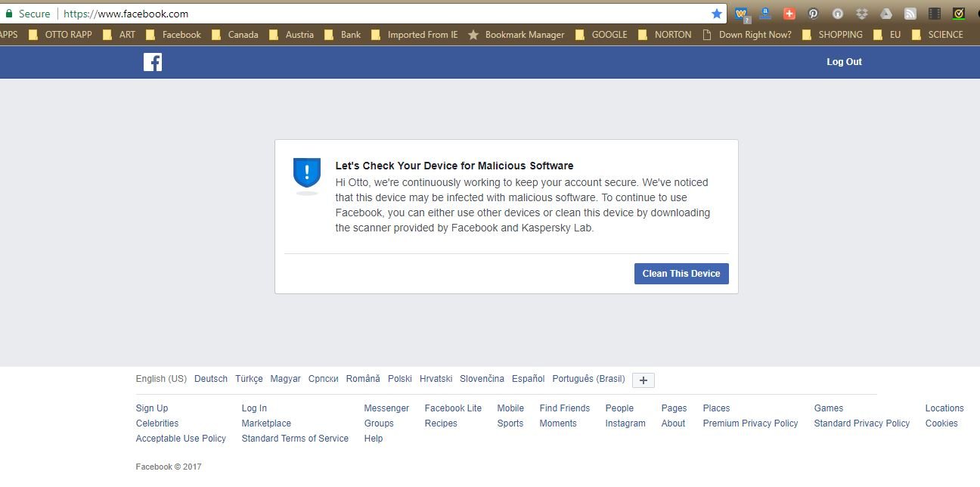
Task: Click Log Out in the Facebook header
Action: [x=844, y=62]
